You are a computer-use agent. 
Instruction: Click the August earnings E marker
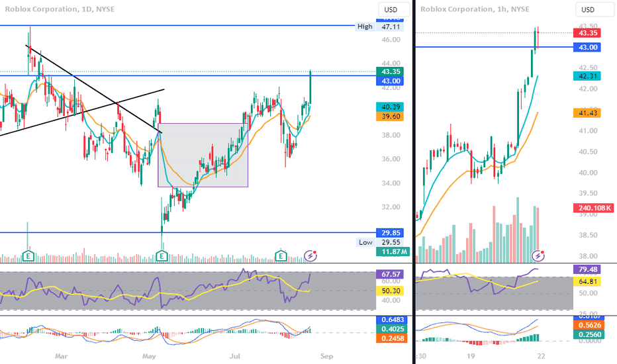[281, 256]
